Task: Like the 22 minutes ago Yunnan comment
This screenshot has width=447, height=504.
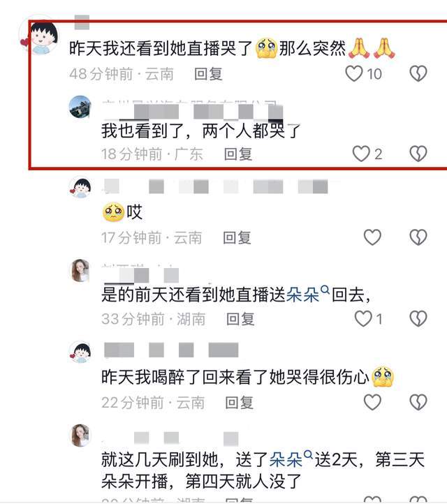Action: pos(372,402)
